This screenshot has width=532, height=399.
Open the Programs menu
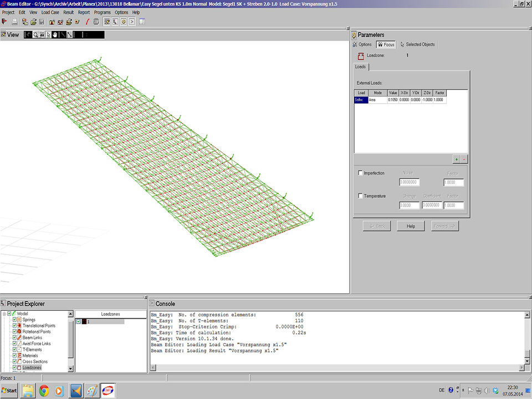coord(102,12)
